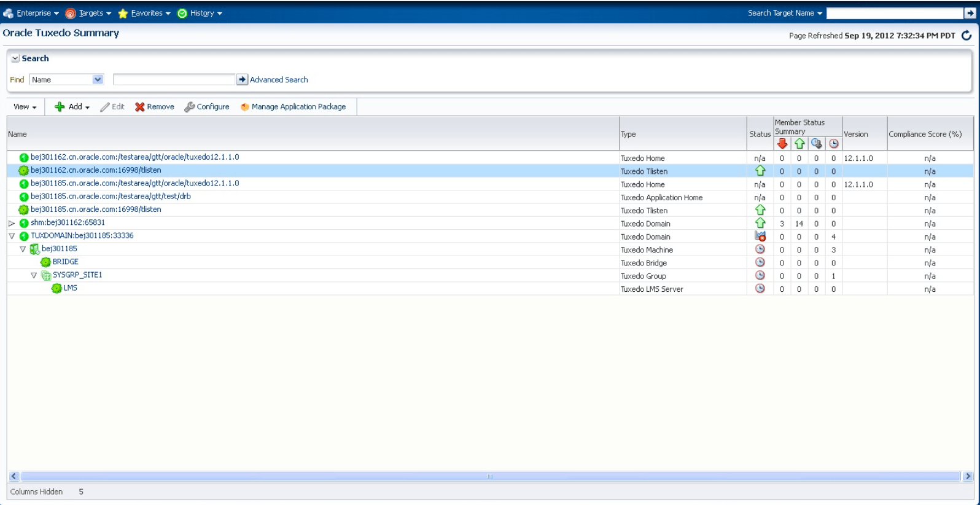Click the bej301162 Tuxedo Home target icon

point(24,158)
